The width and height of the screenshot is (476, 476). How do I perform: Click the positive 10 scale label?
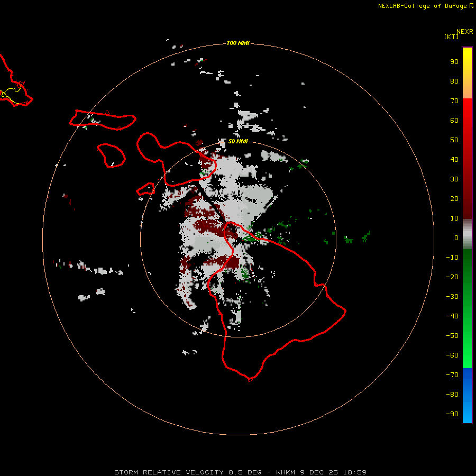[x=454, y=218]
